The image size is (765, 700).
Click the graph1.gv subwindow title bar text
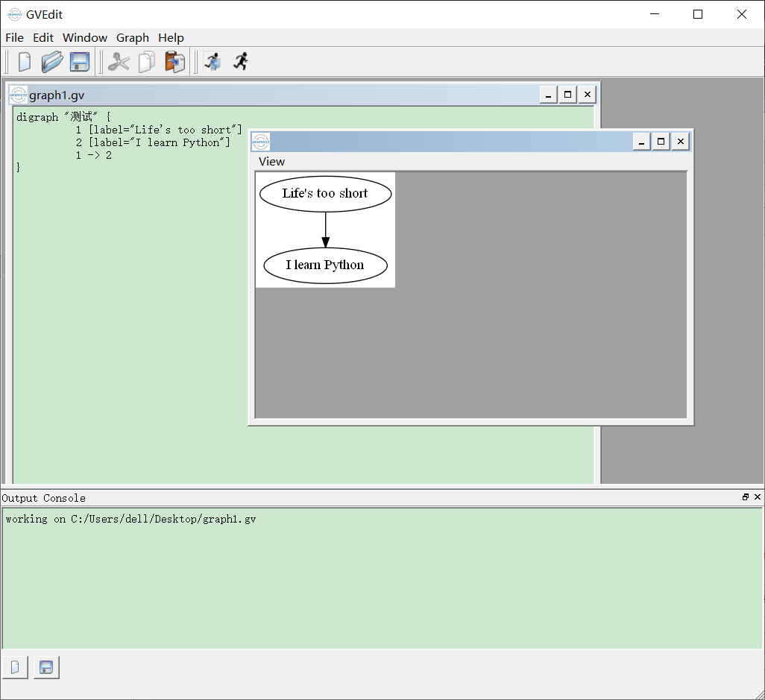[x=57, y=95]
